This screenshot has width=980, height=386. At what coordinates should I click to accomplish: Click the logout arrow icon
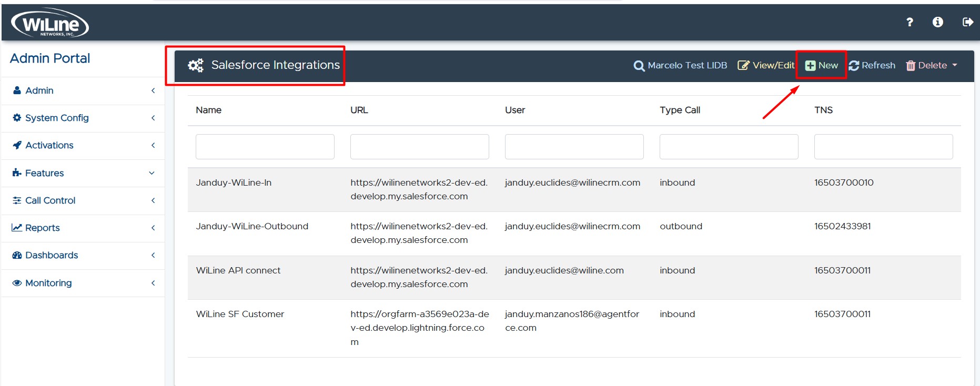967,22
